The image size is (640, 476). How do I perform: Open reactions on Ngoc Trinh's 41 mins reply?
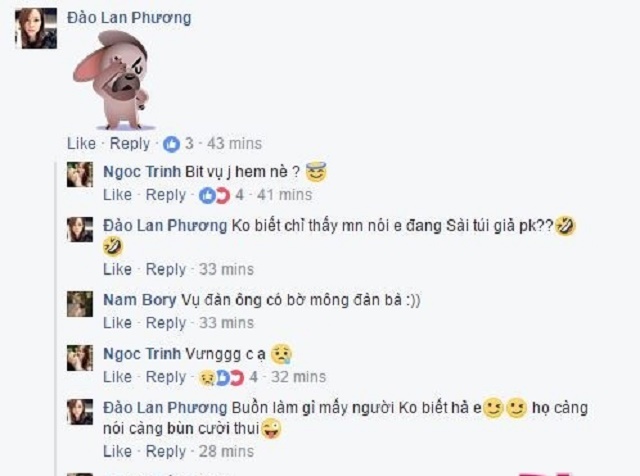pyautogui.click(x=221, y=196)
